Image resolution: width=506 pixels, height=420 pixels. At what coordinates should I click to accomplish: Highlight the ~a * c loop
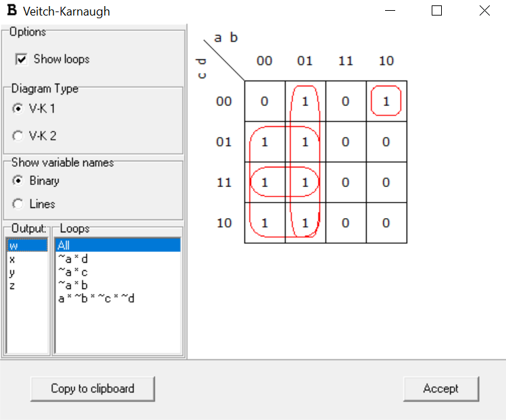pyautogui.click(x=73, y=272)
